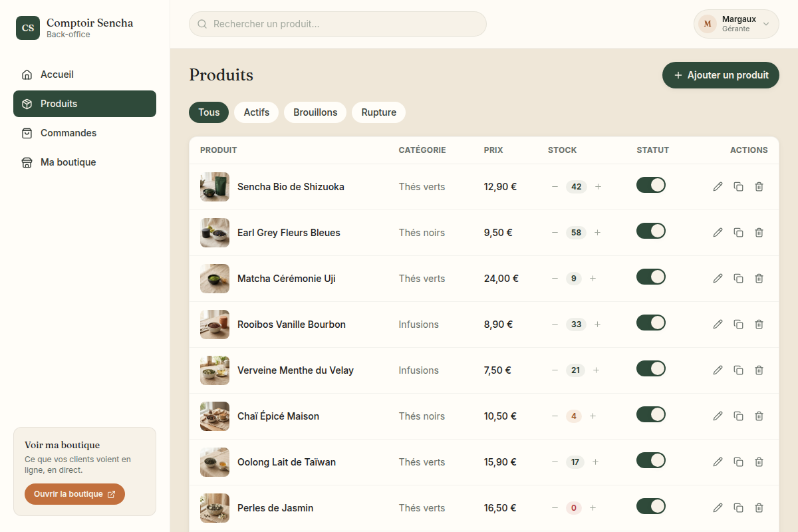Delete the Chaï Épicé Maison product
Image resolution: width=798 pixels, height=532 pixels.
(759, 416)
